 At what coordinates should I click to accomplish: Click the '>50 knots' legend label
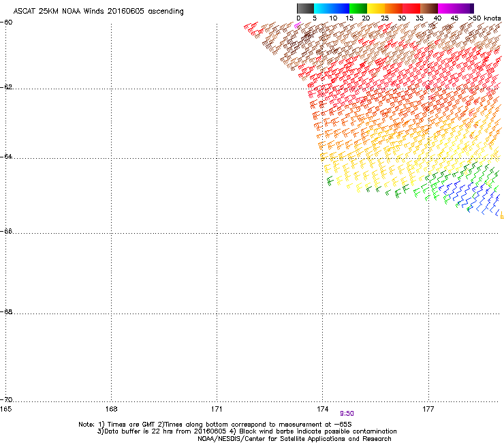[x=484, y=18]
